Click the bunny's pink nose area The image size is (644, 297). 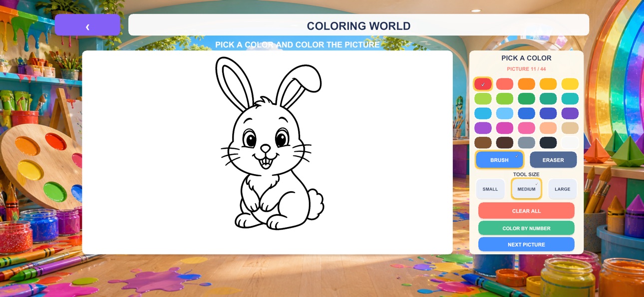(266, 148)
